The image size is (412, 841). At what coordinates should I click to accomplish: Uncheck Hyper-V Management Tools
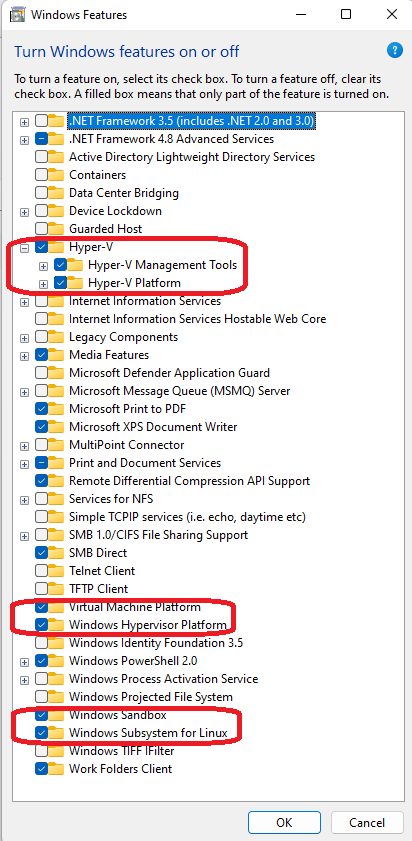(x=61, y=264)
